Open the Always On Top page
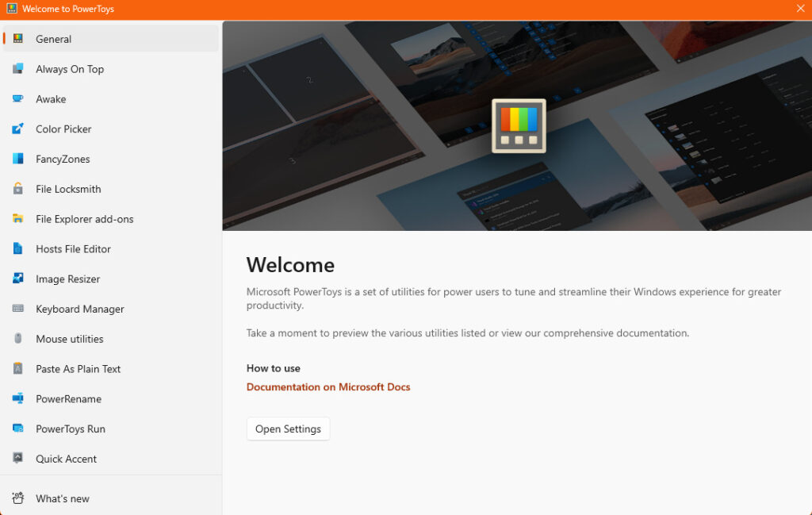This screenshot has width=812, height=515. tap(111, 69)
